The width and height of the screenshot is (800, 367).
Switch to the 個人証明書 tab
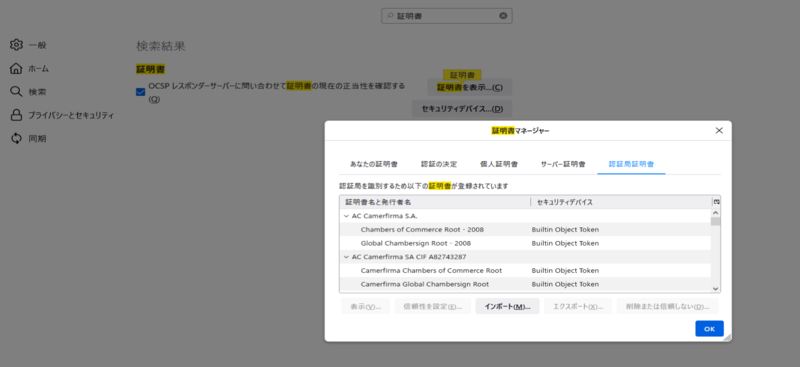(x=499, y=164)
